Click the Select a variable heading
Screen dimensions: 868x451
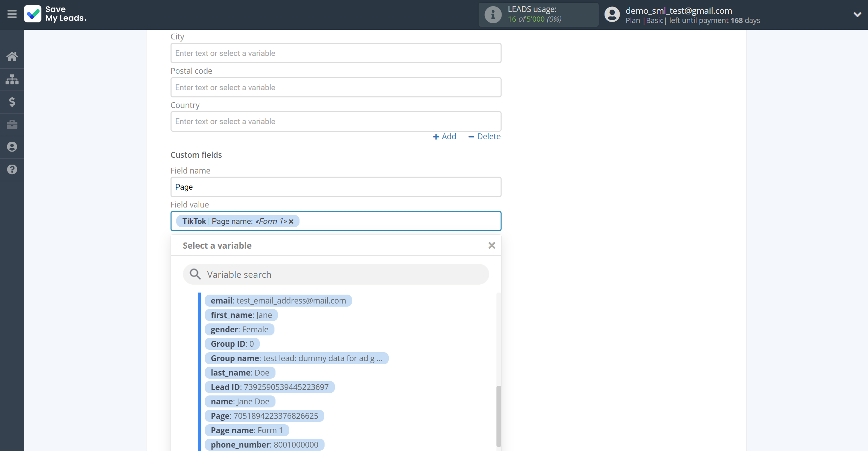click(x=217, y=246)
